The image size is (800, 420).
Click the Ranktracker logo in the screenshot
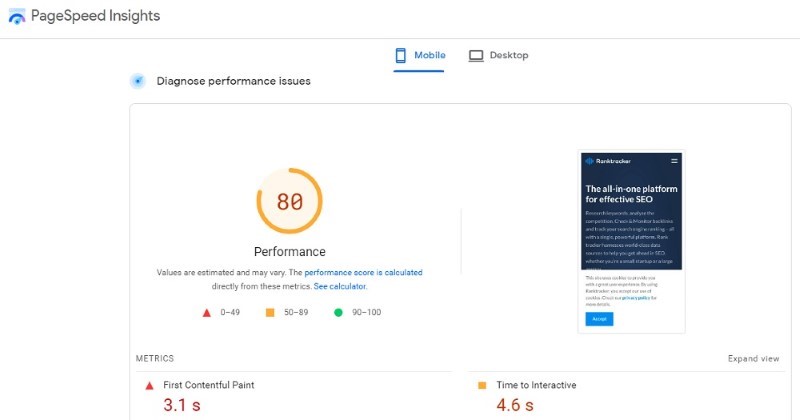pos(608,161)
